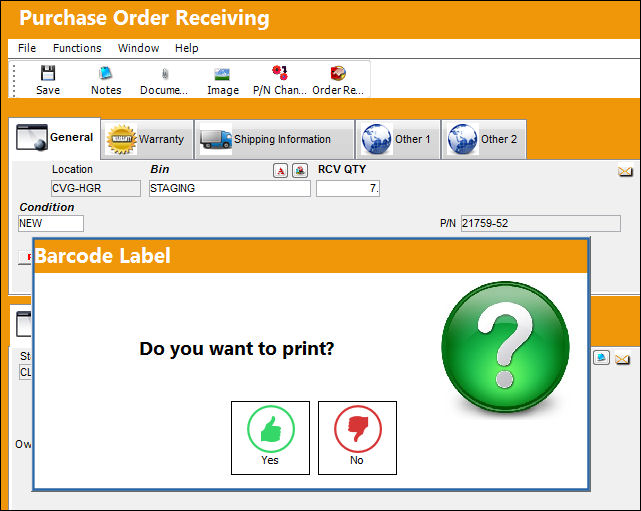641x511 pixels.
Task: Decline printing with the No button
Action: (x=357, y=438)
